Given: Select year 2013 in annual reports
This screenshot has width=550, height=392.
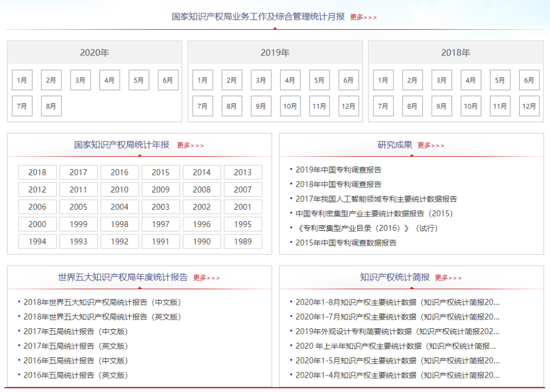Looking at the screenshot, I should [x=243, y=172].
